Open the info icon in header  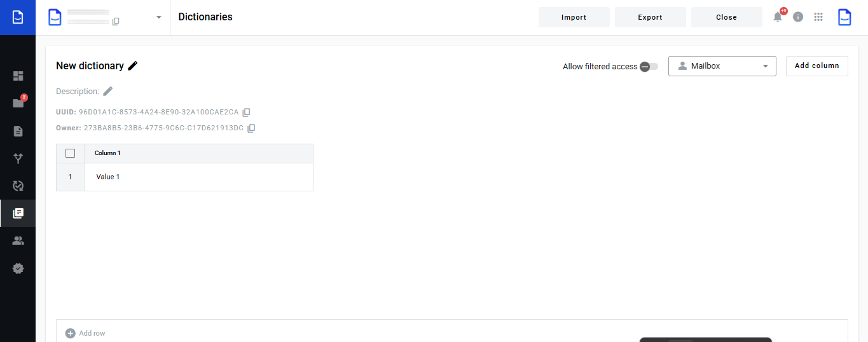point(798,17)
